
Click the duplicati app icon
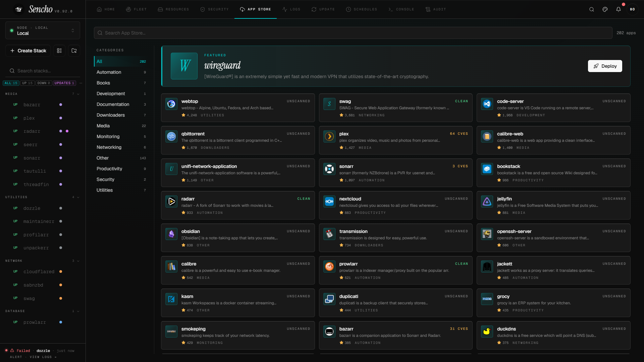(329, 299)
